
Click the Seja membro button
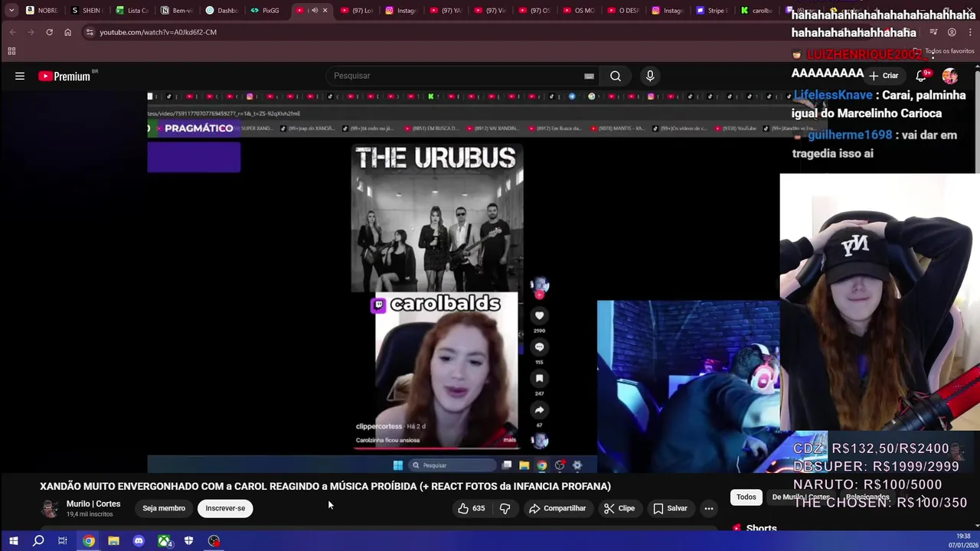(x=164, y=508)
